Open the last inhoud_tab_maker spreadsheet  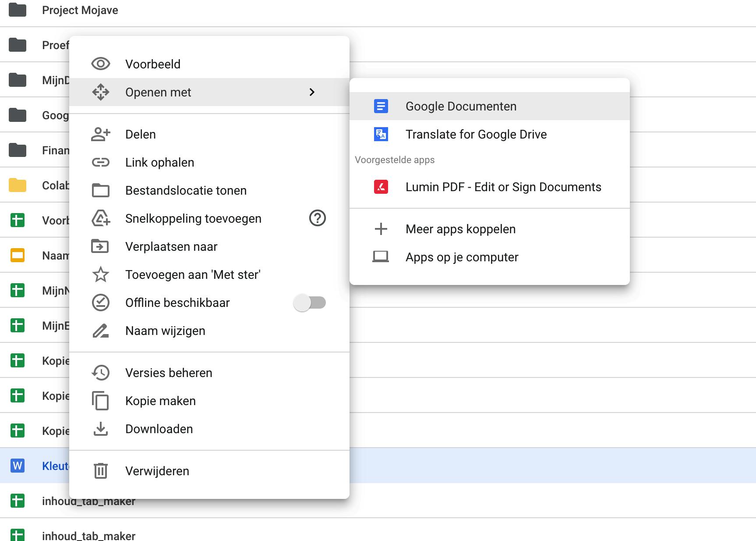88,536
